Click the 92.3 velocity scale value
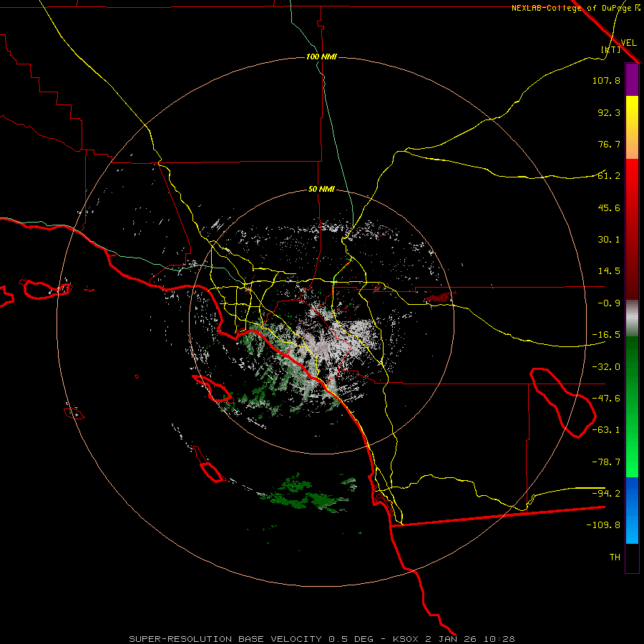This screenshot has width=644, height=644. point(609,112)
